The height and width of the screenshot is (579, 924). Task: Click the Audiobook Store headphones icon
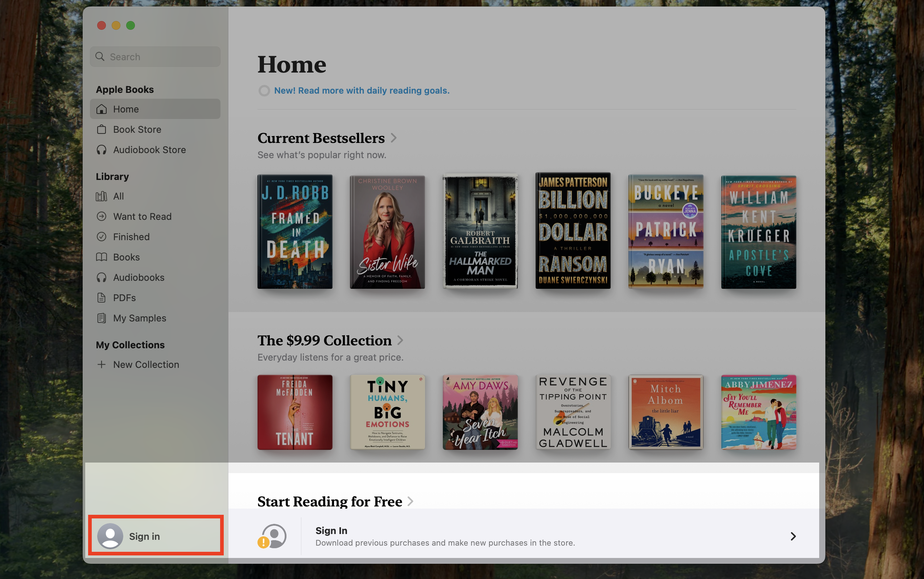coord(102,150)
